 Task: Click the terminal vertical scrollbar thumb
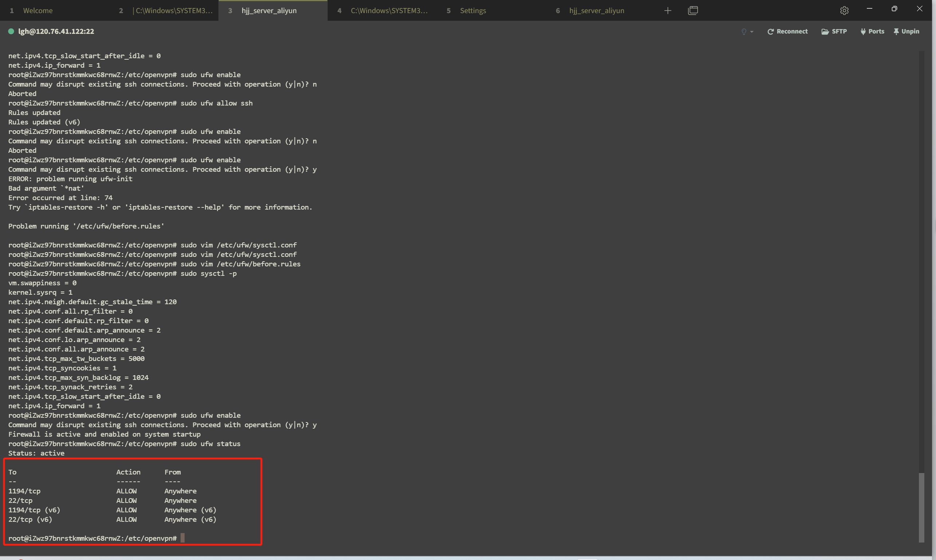click(x=921, y=507)
